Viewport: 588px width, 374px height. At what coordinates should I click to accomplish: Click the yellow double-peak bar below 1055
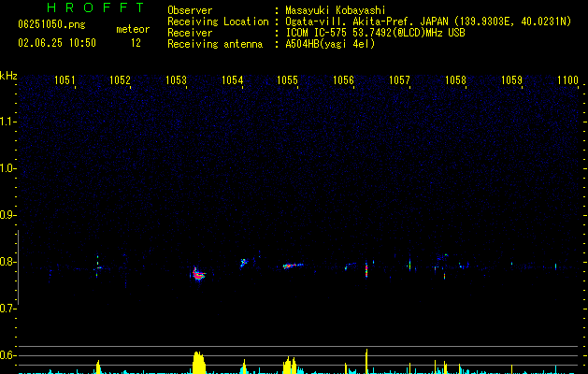click(x=290, y=366)
